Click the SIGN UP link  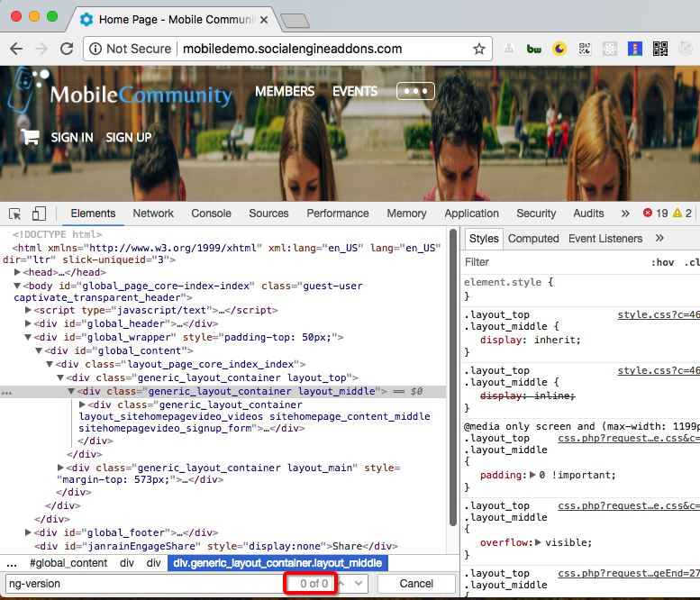coord(129,137)
